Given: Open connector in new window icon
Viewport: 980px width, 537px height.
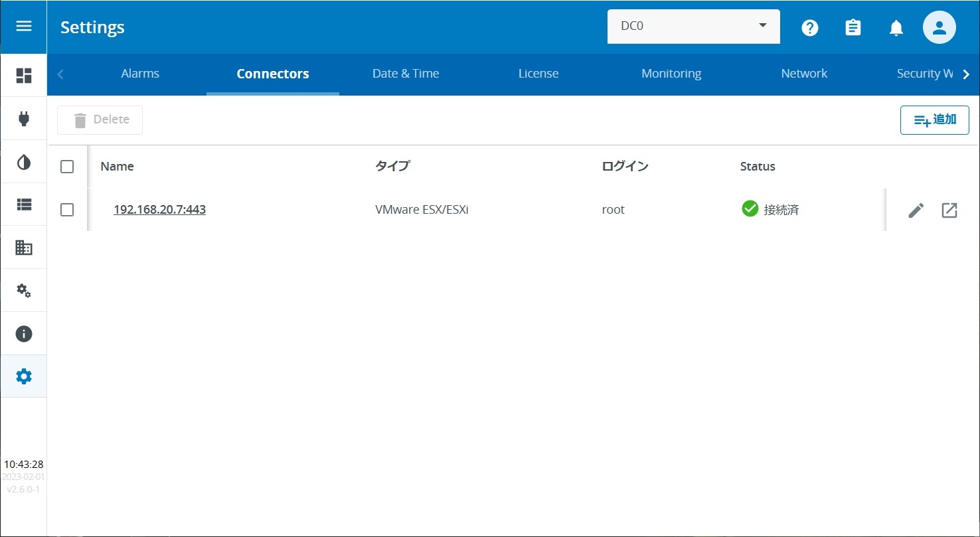Looking at the screenshot, I should pos(949,210).
